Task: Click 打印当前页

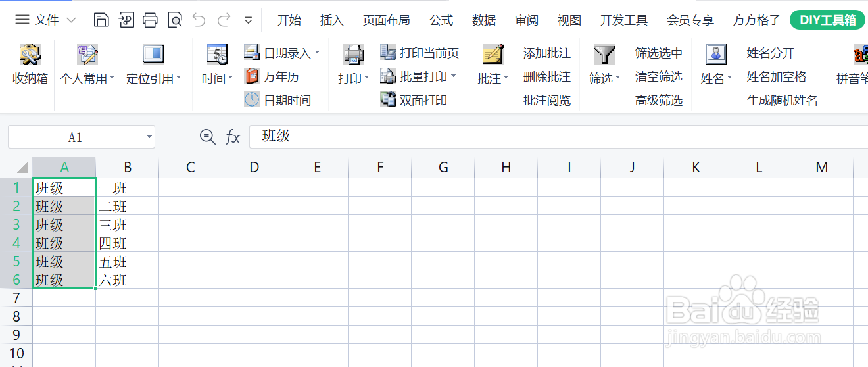Action: tap(420, 53)
